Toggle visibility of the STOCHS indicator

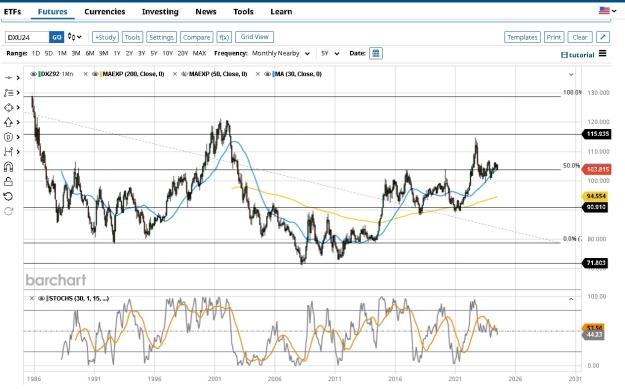pyautogui.click(x=41, y=299)
